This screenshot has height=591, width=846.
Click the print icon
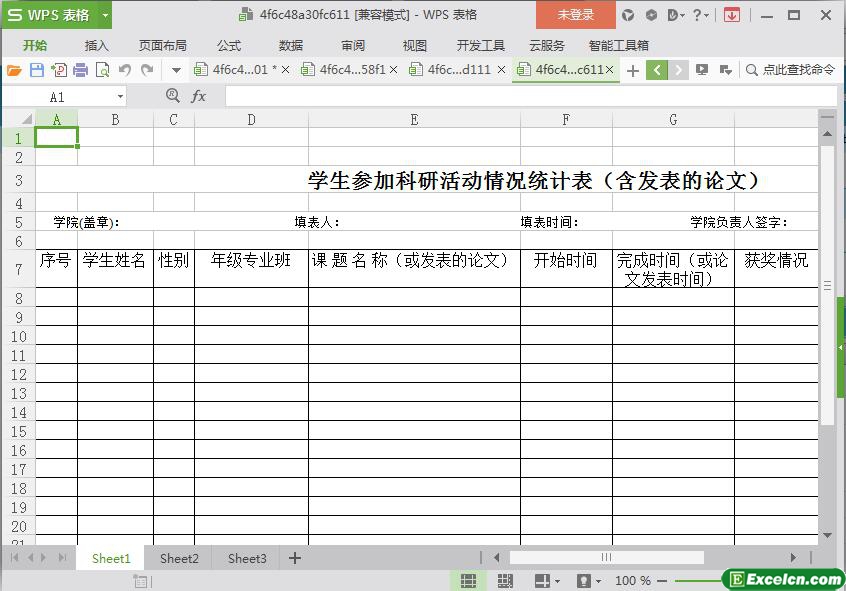pyautogui.click(x=80, y=70)
